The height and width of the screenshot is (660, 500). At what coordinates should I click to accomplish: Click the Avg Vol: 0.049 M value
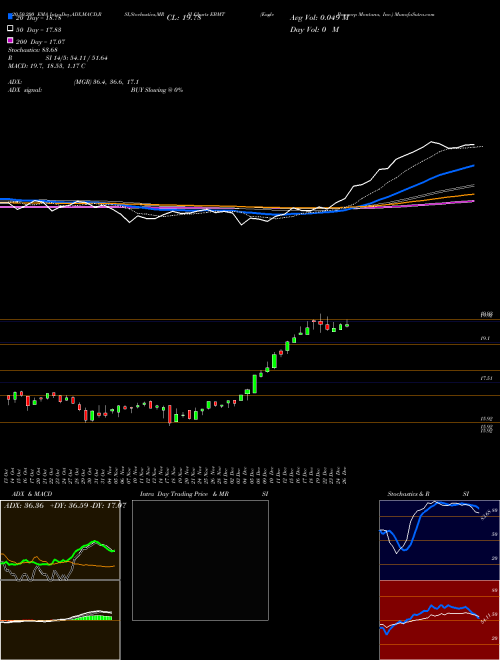pyautogui.click(x=319, y=18)
